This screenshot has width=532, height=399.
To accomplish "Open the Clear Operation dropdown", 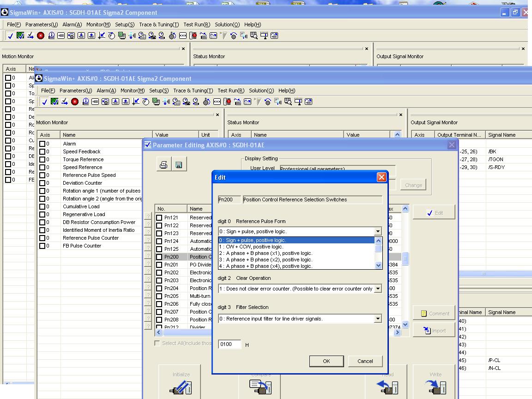I will coord(378,289).
